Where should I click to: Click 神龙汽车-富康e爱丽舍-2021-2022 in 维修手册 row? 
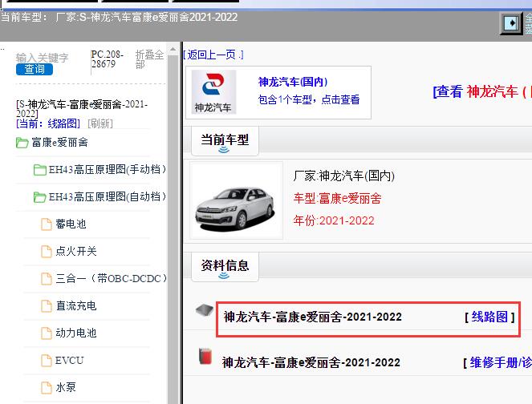coord(311,362)
